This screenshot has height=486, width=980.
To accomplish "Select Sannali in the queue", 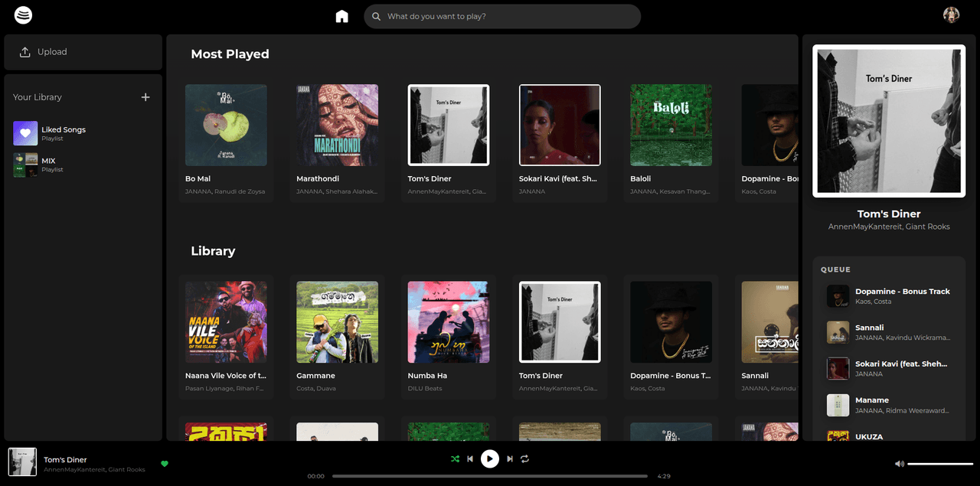I will coord(889,332).
